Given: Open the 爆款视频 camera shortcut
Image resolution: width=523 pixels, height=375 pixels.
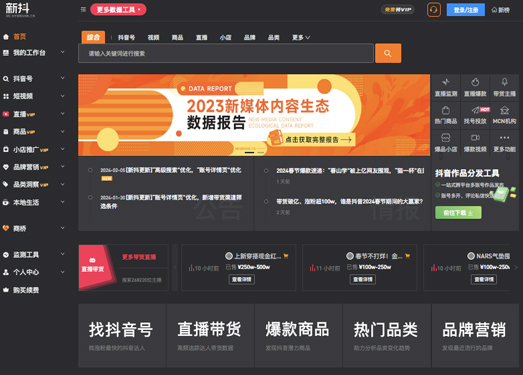Looking at the screenshot, I should click(475, 143).
